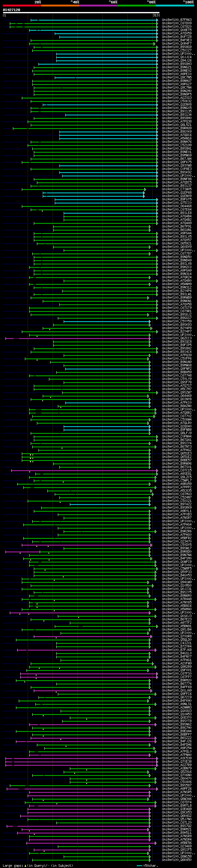The height and width of the screenshot is (868, 197).
Task: Select the UniRef100_Q9C7N5 label
Action: [x=177, y=78]
